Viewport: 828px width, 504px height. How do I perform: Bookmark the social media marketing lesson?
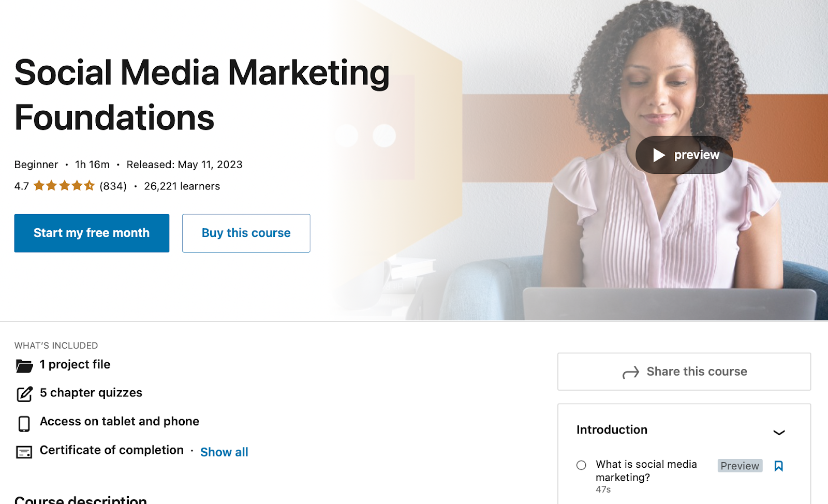click(778, 466)
